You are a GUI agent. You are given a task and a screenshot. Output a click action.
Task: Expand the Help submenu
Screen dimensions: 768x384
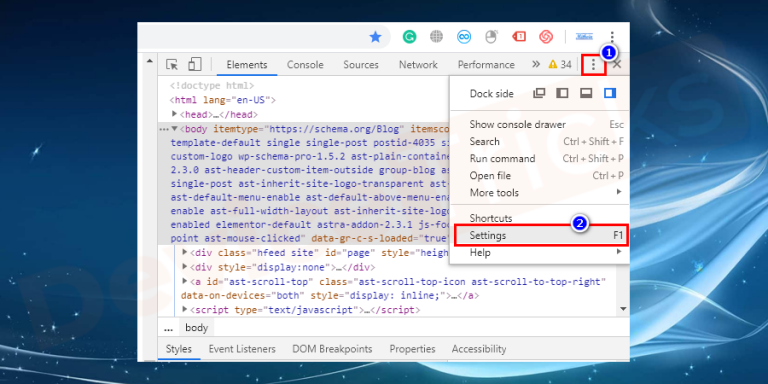click(539, 253)
